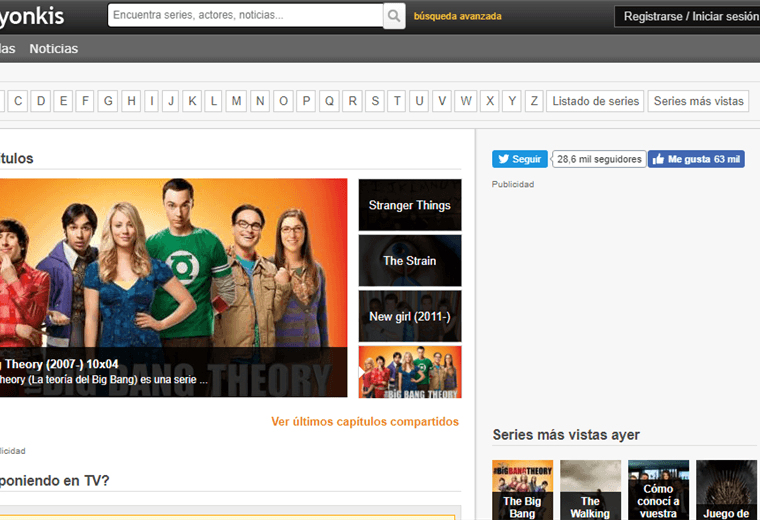Select the Stranger Things thumbnail
This screenshot has width=760, height=520.
(410, 205)
